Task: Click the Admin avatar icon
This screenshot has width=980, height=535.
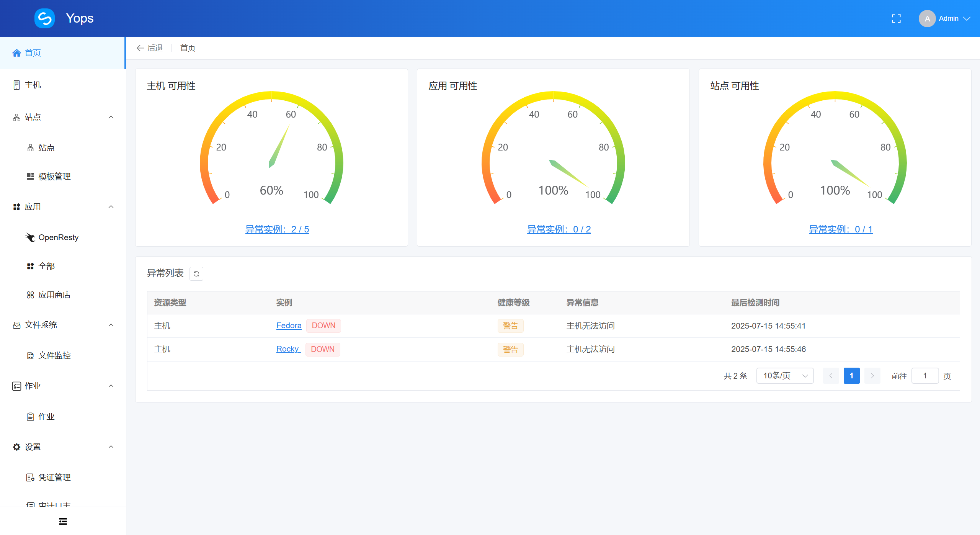Action: (927, 18)
